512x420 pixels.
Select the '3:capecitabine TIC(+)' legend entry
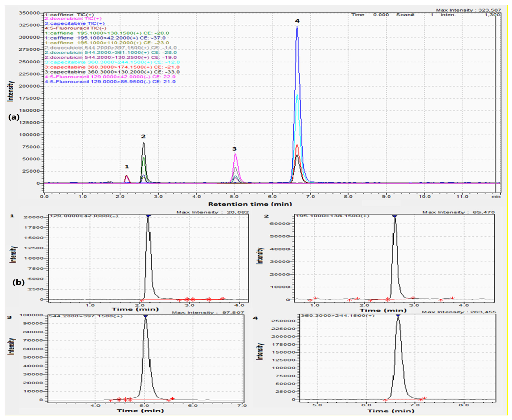coord(75,23)
